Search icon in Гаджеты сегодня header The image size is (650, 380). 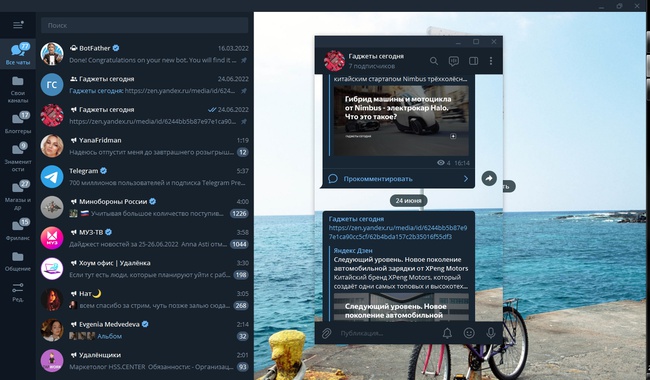point(434,61)
